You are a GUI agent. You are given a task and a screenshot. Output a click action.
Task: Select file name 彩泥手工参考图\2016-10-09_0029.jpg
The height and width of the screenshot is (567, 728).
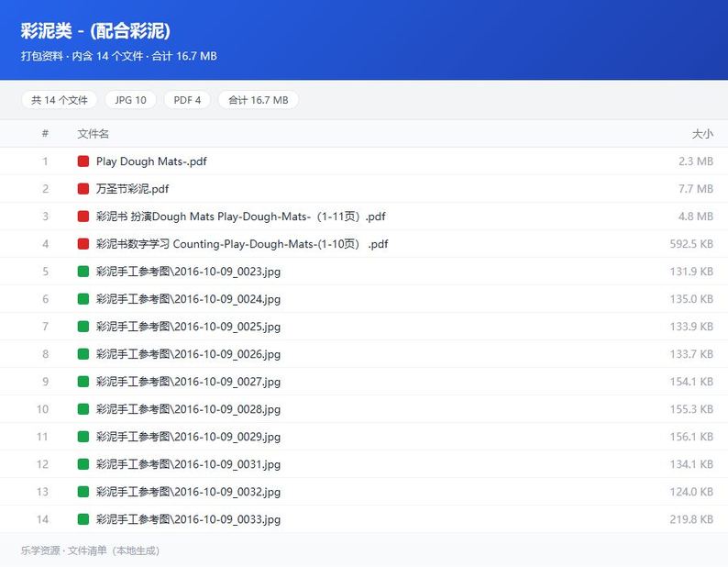[x=188, y=437]
